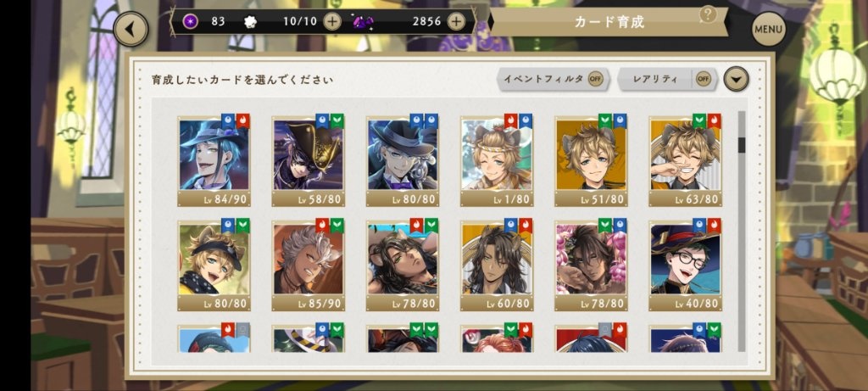Click the purple star rank icon
The height and width of the screenshot is (391, 868).
click(191, 21)
